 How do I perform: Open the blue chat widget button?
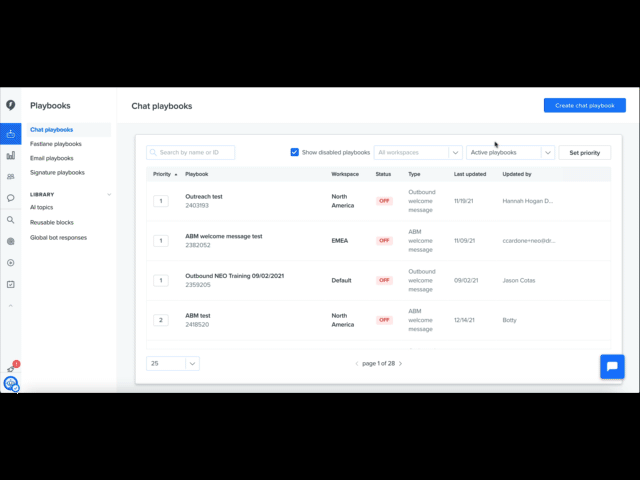point(612,367)
